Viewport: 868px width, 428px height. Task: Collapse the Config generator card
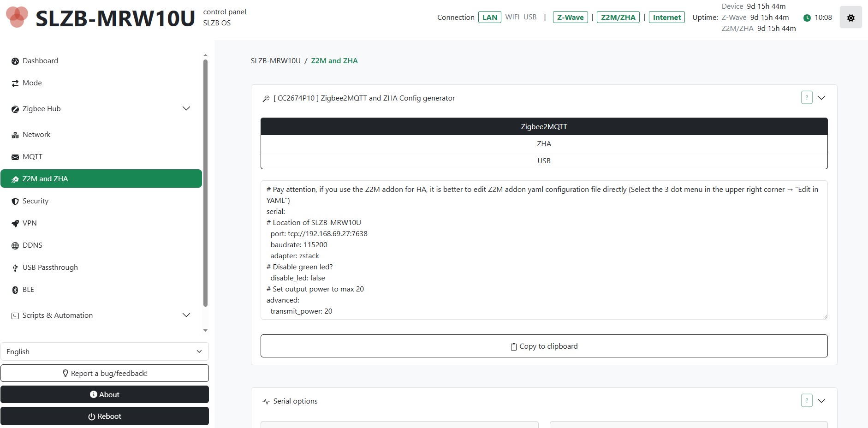click(821, 98)
